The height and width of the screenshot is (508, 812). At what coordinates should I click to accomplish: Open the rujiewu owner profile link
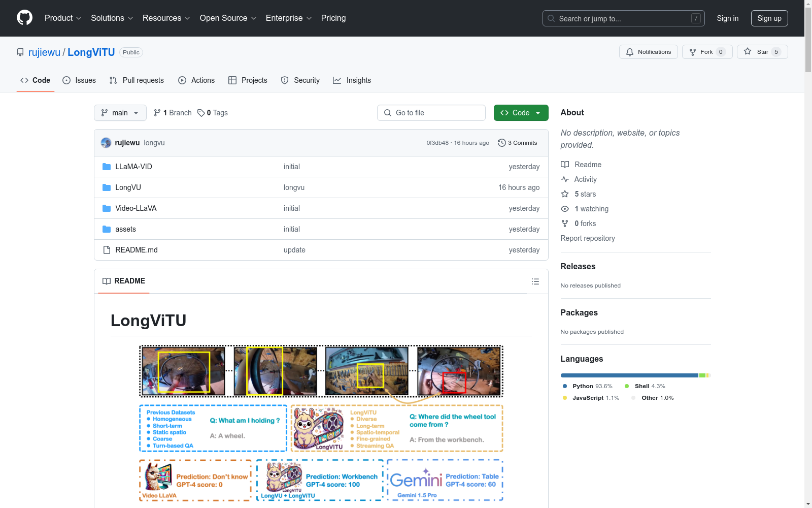(44, 52)
